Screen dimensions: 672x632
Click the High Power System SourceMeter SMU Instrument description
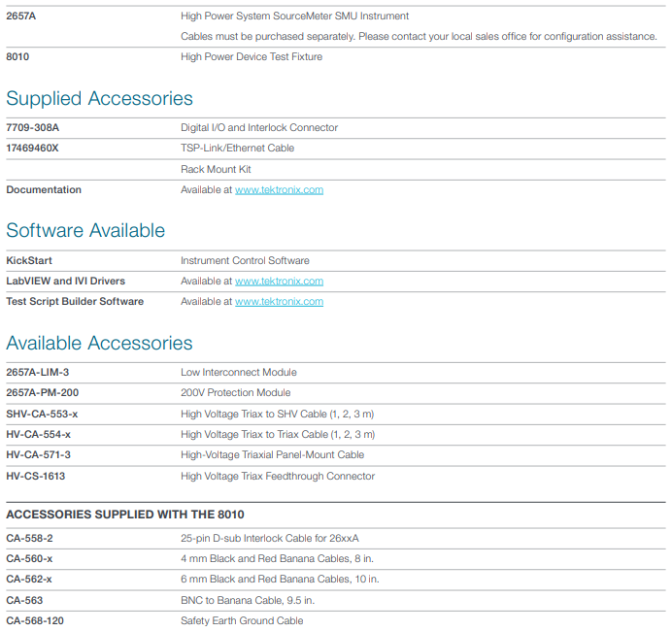(294, 17)
